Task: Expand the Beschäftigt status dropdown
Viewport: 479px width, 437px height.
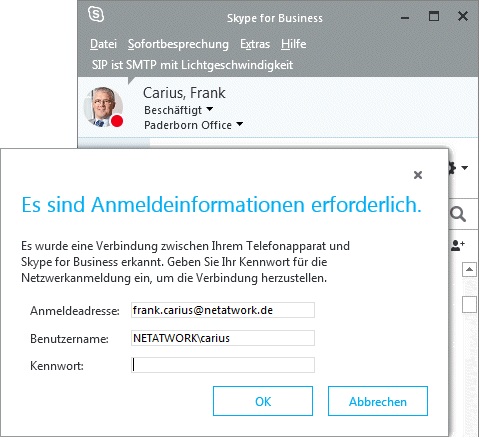Action: coord(178,110)
